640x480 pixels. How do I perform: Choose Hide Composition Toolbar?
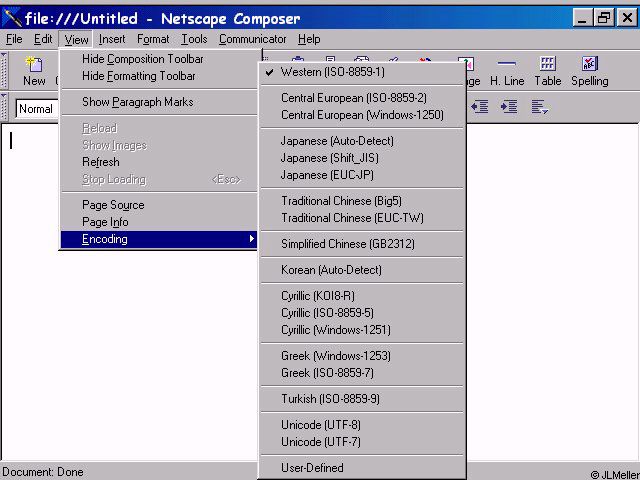(159, 59)
